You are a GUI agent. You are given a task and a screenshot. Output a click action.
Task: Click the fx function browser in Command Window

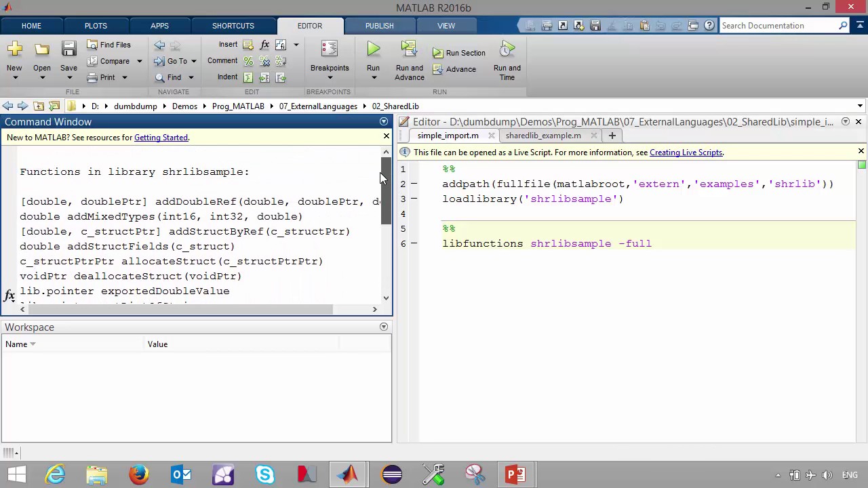click(9, 296)
